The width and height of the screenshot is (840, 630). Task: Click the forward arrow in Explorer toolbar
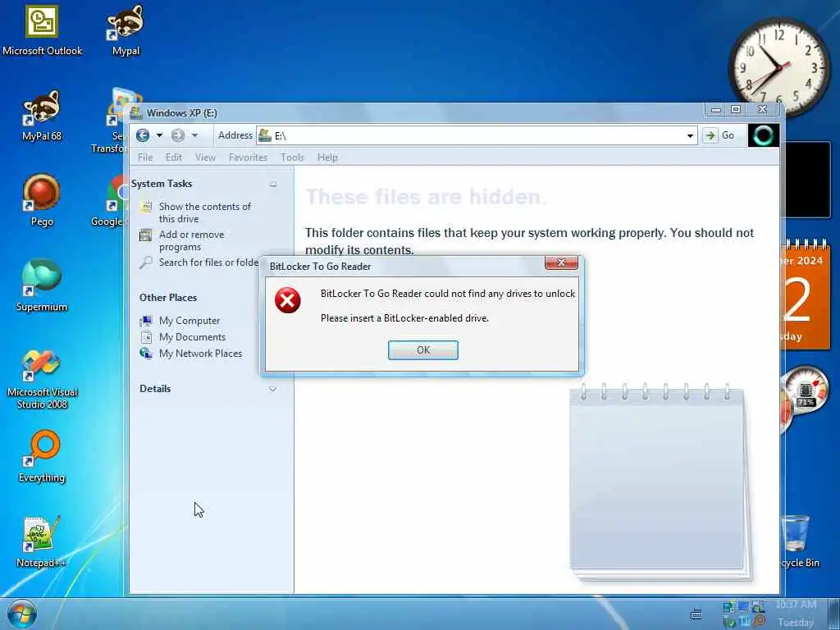[178, 135]
